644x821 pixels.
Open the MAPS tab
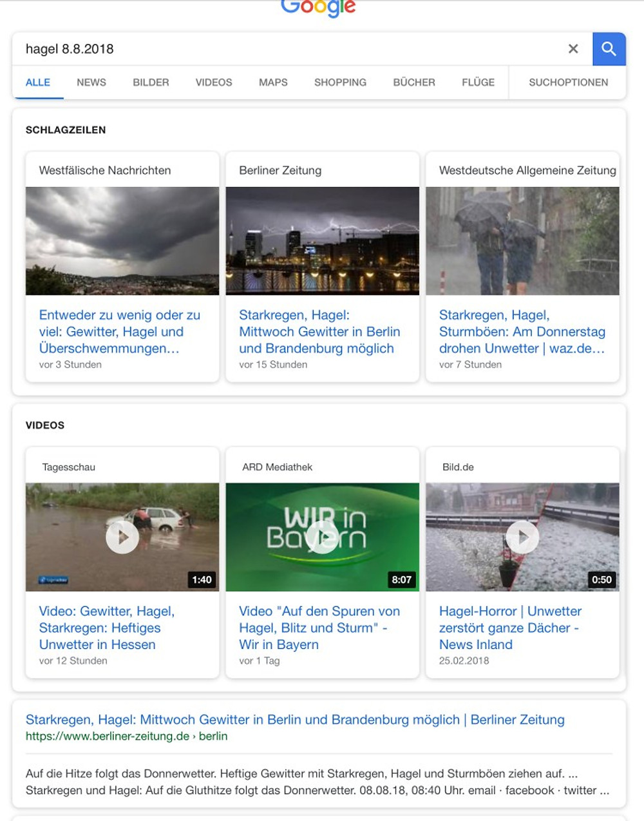pos(273,82)
